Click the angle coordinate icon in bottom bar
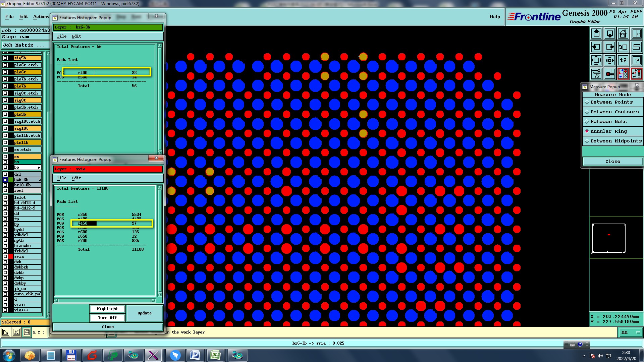The image size is (644, 362). tap(16, 332)
